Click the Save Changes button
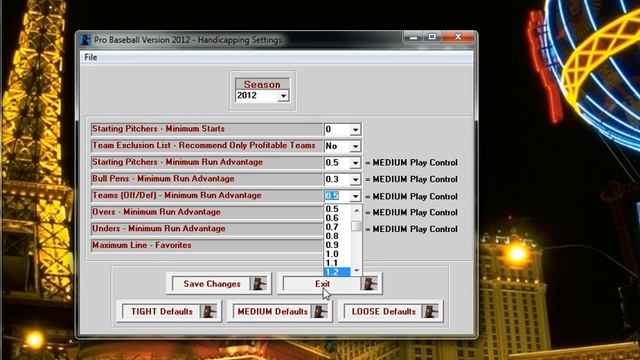 (219, 284)
